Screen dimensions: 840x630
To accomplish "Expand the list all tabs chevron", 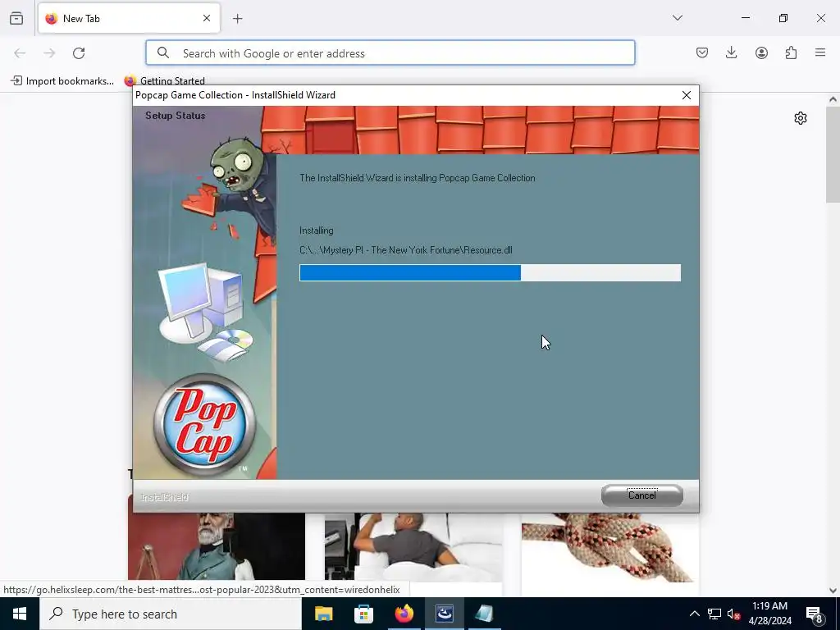I will [x=677, y=18].
